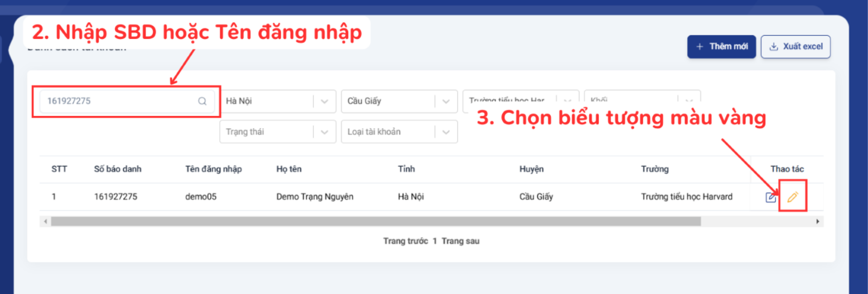This screenshot has height=294, width=868.
Task: Click the left scrollbar arrow
Action: tap(45, 222)
